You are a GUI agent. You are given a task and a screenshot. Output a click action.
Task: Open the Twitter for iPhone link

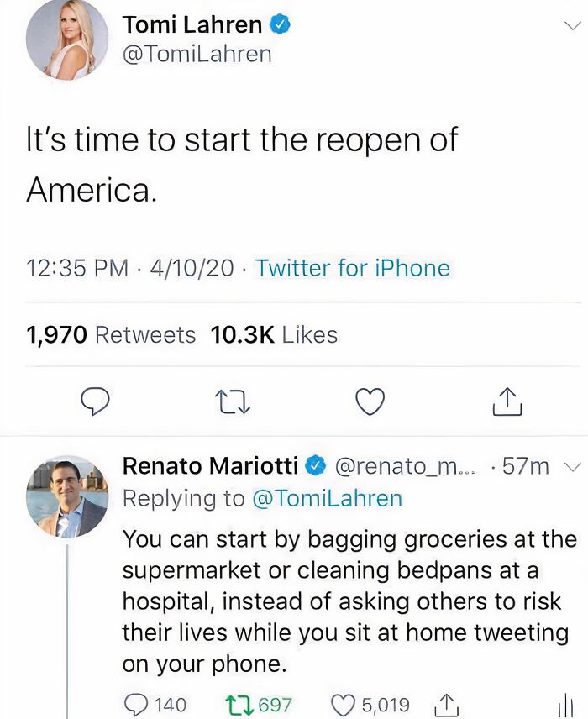[353, 269]
